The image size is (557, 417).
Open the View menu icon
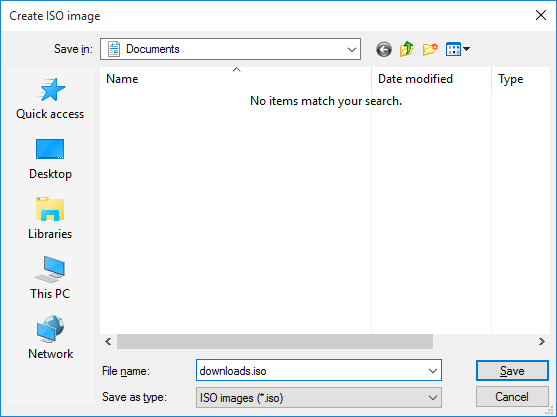point(458,49)
